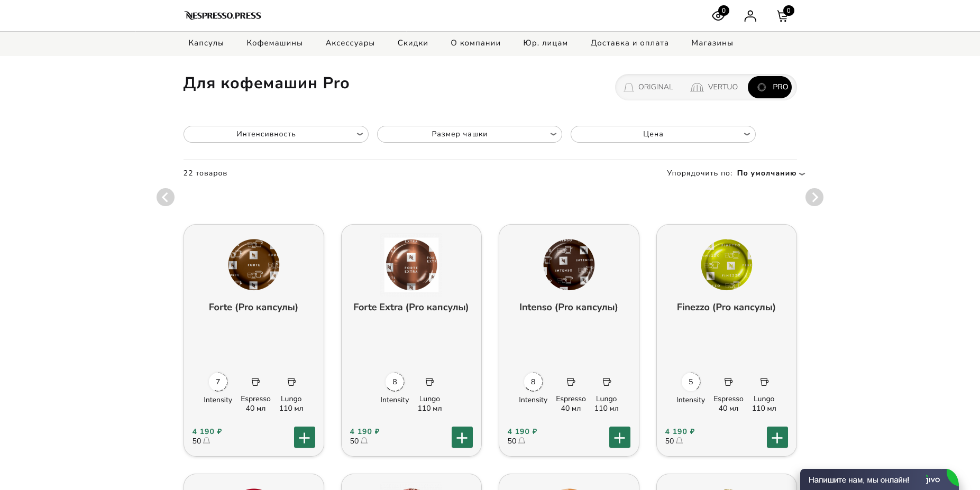Image resolution: width=980 pixels, height=490 pixels.
Task: Open the По умолчанию sort dropdown
Action: pyautogui.click(x=771, y=173)
